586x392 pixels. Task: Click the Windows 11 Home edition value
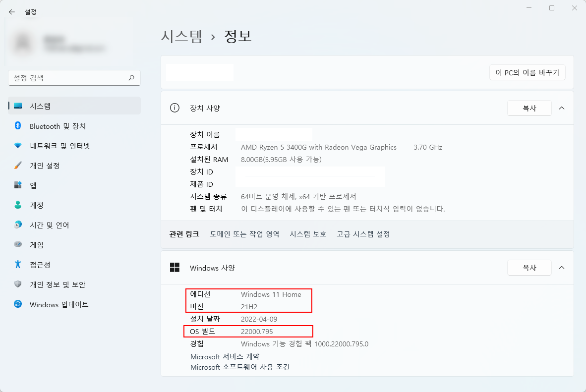pyautogui.click(x=271, y=294)
